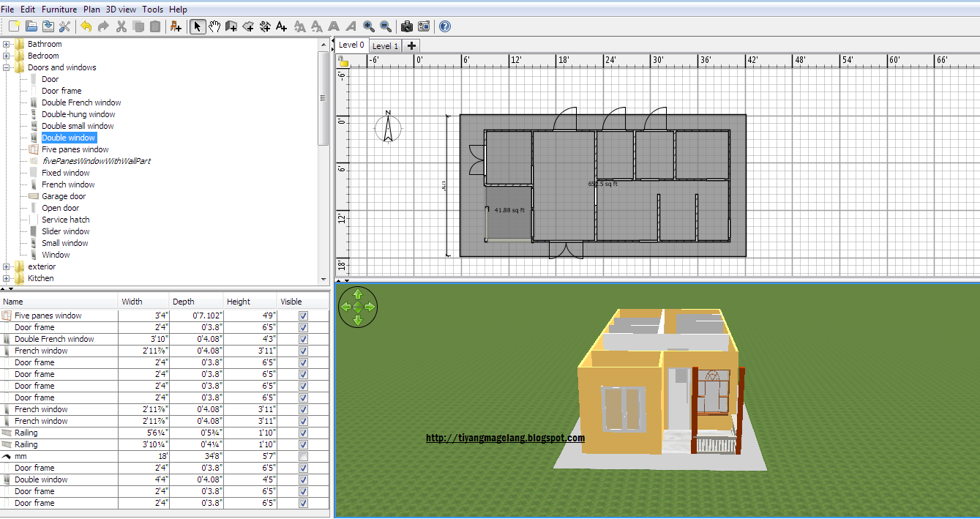Open the Plan menu
Image resolution: width=980 pixels, height=519 pixels.
91,10
